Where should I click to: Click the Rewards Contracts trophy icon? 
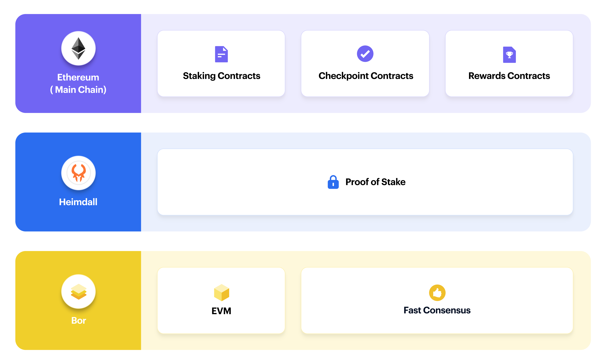pos(509,55)
